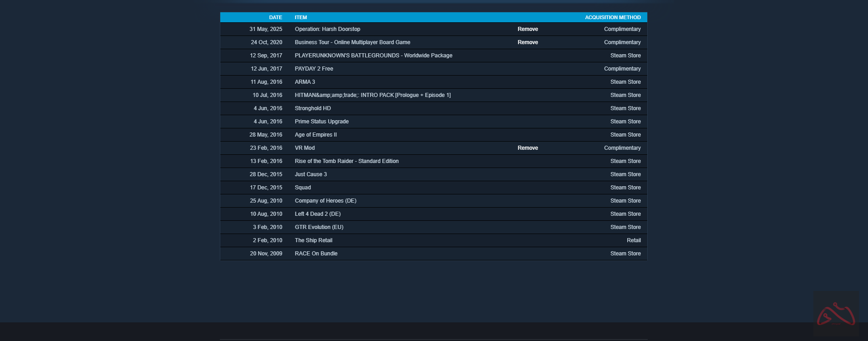
Task: Select the PAYDAY 2 Free item
Action: click(x=314, y=69)
